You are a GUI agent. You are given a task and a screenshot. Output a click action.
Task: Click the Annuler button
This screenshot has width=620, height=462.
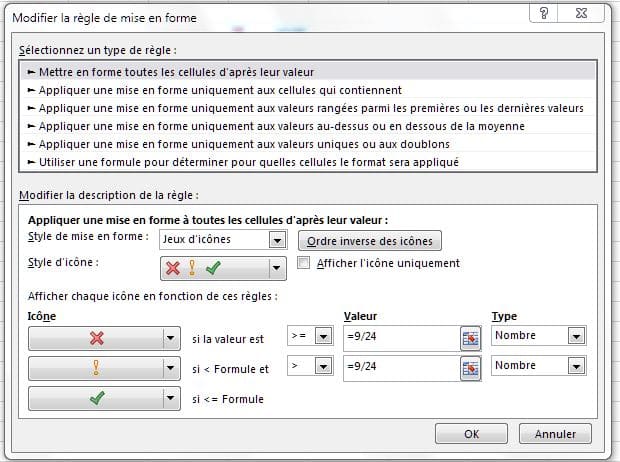coord(555,434)
